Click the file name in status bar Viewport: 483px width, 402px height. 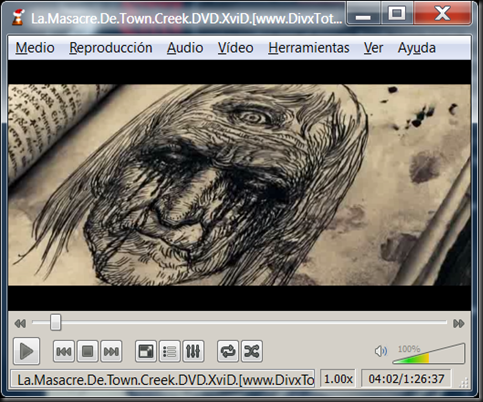point(163,379)
